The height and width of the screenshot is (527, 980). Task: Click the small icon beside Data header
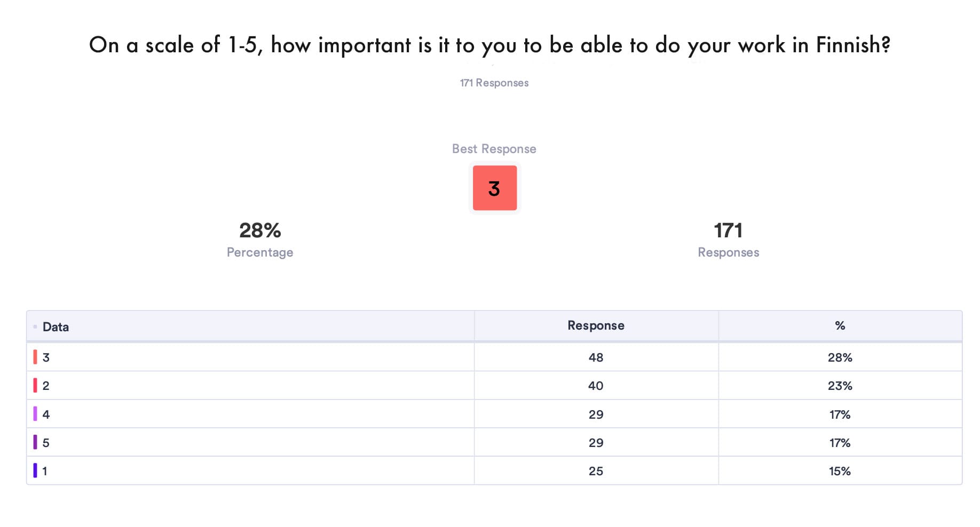35,326
